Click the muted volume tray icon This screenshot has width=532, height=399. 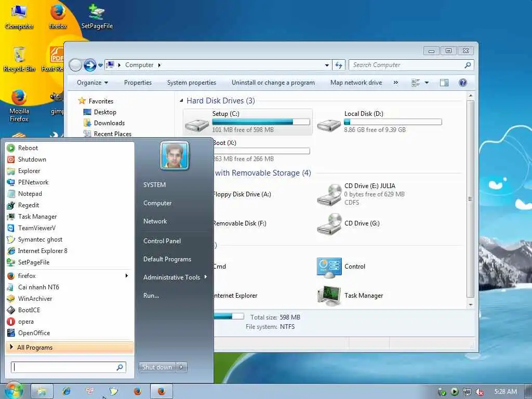point(479,392)
